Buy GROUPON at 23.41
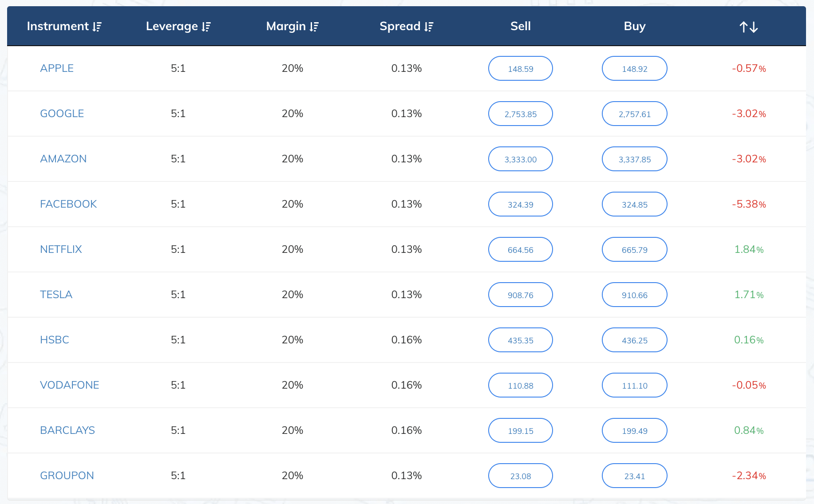The height and width of the screenshot is (504, 814). (x=635, y=476)
